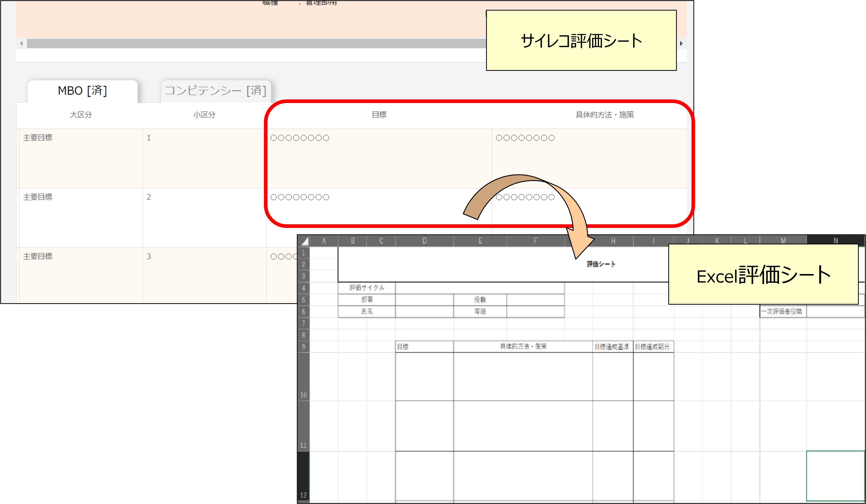Click the horizontal scrollbar left arrow
Screen dimensions: 866x504
pos(21,43)
